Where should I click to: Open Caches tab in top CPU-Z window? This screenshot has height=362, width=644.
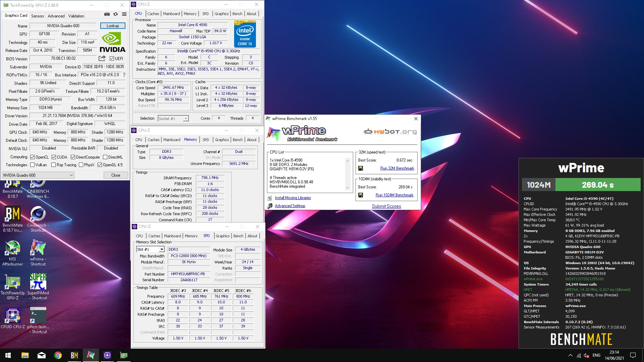153,14
